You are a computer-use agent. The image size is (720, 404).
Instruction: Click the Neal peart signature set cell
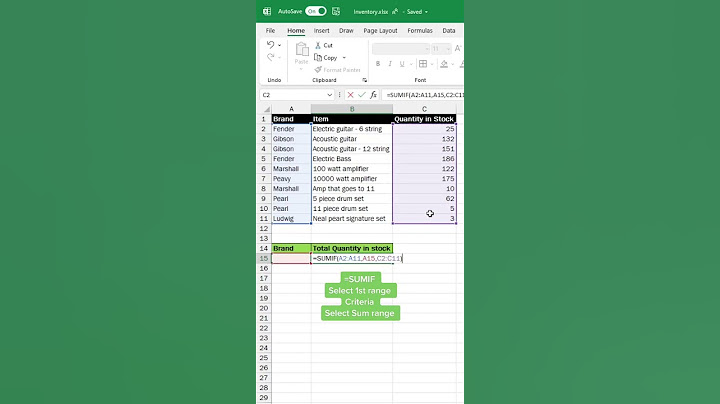point(352,219)
